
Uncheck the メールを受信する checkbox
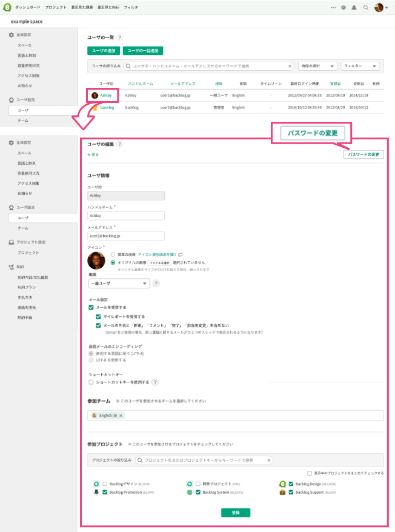click(91, 308)
